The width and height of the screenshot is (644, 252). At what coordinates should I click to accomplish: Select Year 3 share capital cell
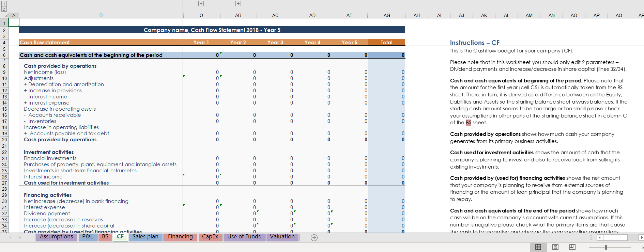(275, 226)
